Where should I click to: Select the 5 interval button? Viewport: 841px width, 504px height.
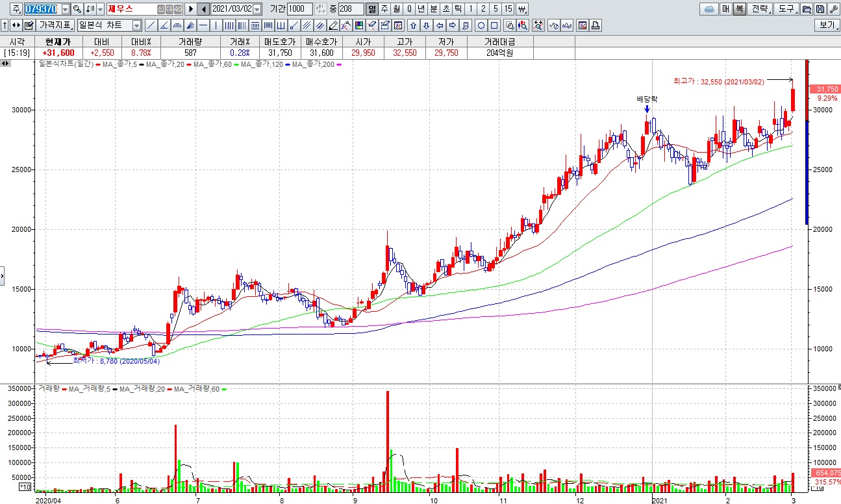[496, 9]
